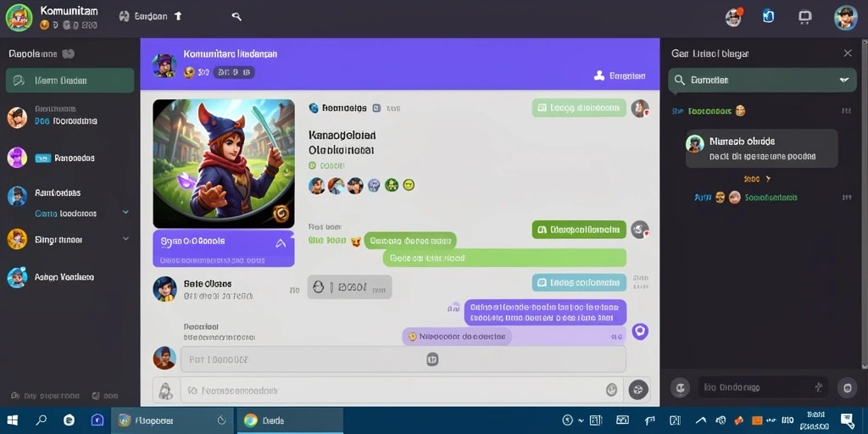The image size is (868, 434).
Task: Click the dark pill badge in the purple header
Action: pyautogui.click(x=234, y=72)
